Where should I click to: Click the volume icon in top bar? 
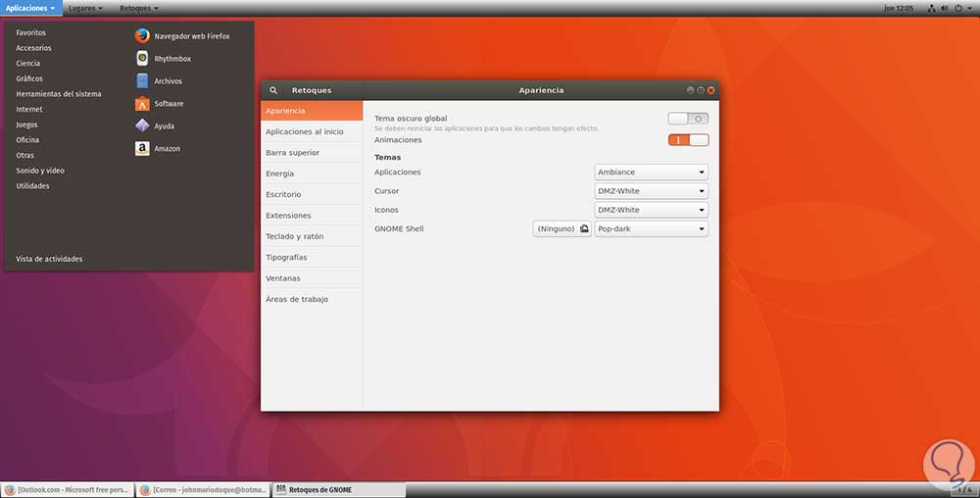click(945, 8)
